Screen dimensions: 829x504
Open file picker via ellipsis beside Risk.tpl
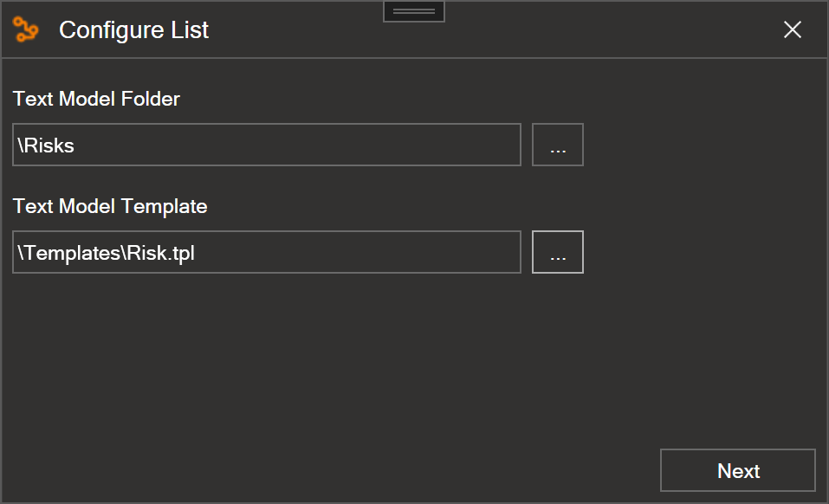pos(558,252)
